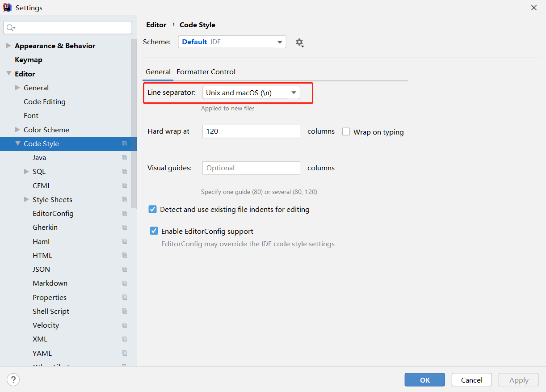Click the copy icon beside XML row
The width and height of the screenshot is (546, 392).
[125, 339]
